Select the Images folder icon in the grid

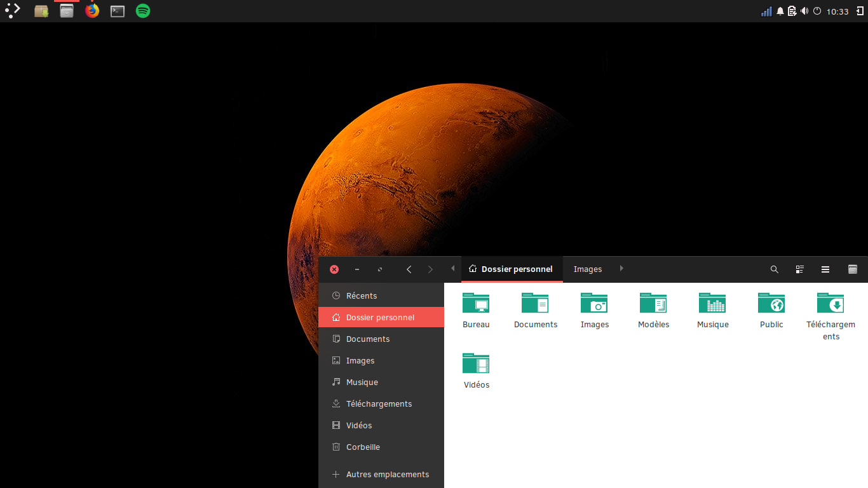click(x=594, y=303)
